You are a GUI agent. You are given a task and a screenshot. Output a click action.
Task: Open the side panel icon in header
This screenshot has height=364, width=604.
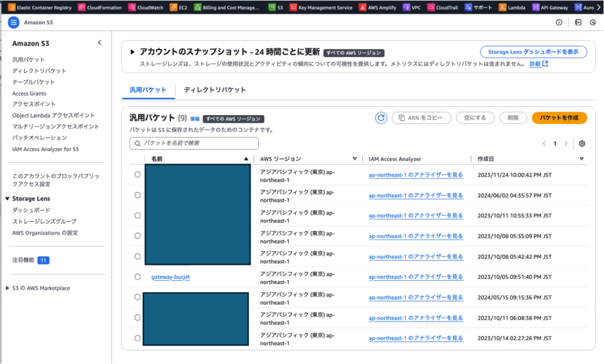click(578, 22)
